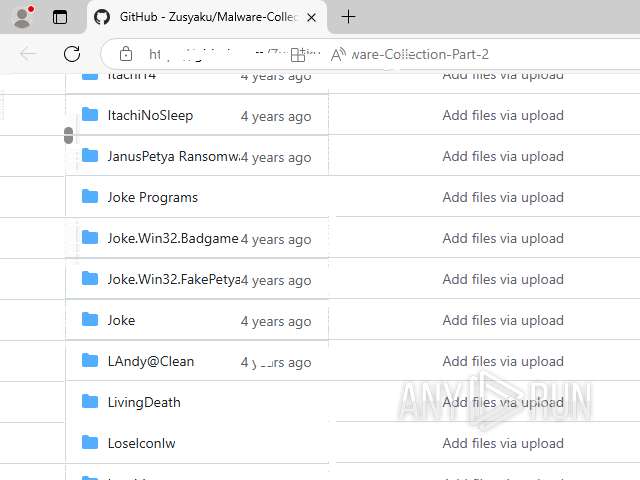Viewport: 640px width, 480px height.
Task: Open the Joke.Win32.Badgame folder
Action: 173,238
